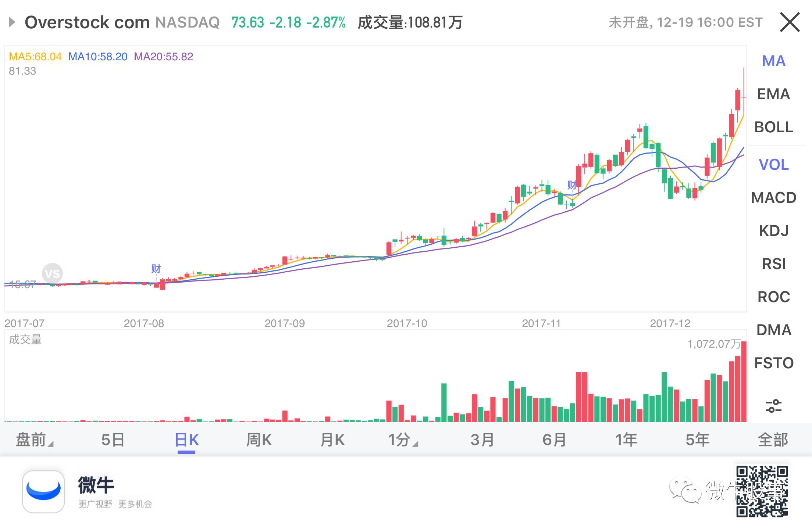Open the indicator settings sliders icon
The width and height of the screenshot is (812, 527).
click(x=773, y=406)
